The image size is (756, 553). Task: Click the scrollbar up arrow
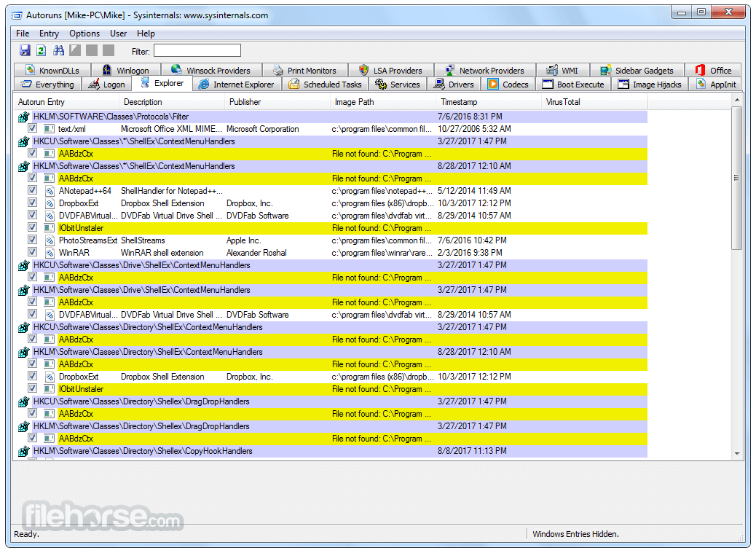736,100
